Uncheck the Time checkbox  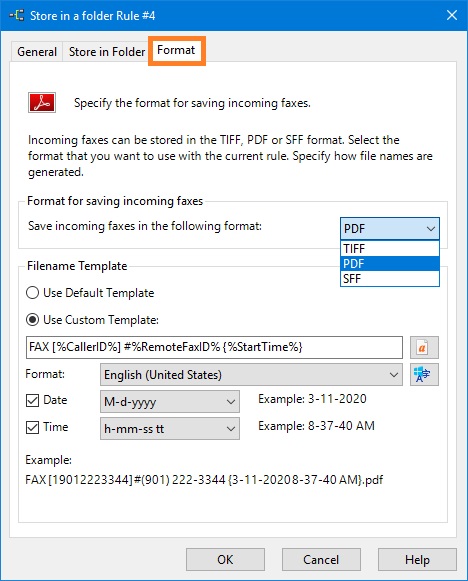pos(33,428)
